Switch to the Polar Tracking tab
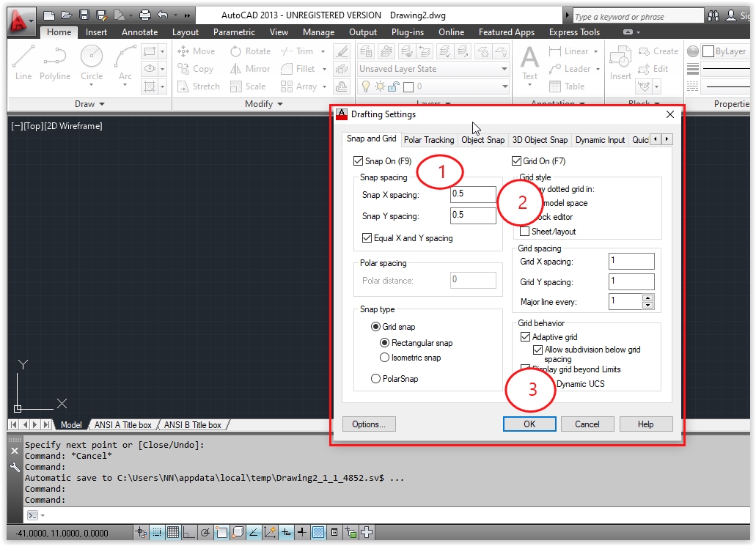Image resolution: width=756 pixels, height=546 pixels. tap(429, 140)
